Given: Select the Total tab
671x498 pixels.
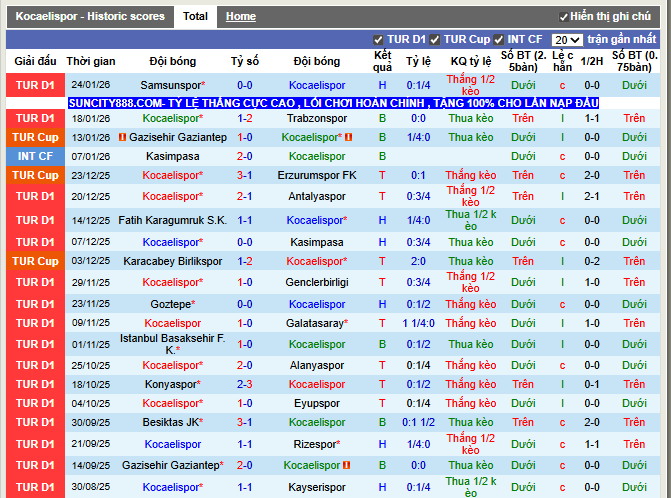Looking at the screenshot, I should pyautogui.click(x=195, y=17).
